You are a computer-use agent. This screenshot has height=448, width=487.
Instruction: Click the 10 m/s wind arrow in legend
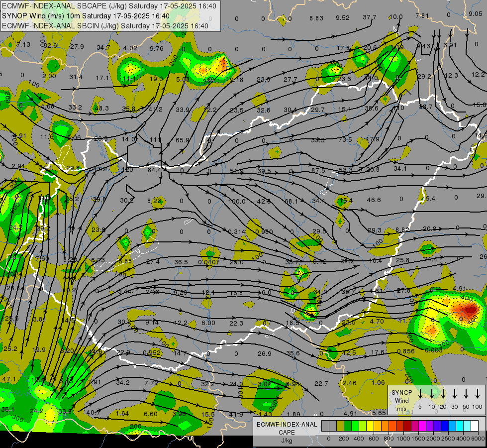click(x=431, y=394)
